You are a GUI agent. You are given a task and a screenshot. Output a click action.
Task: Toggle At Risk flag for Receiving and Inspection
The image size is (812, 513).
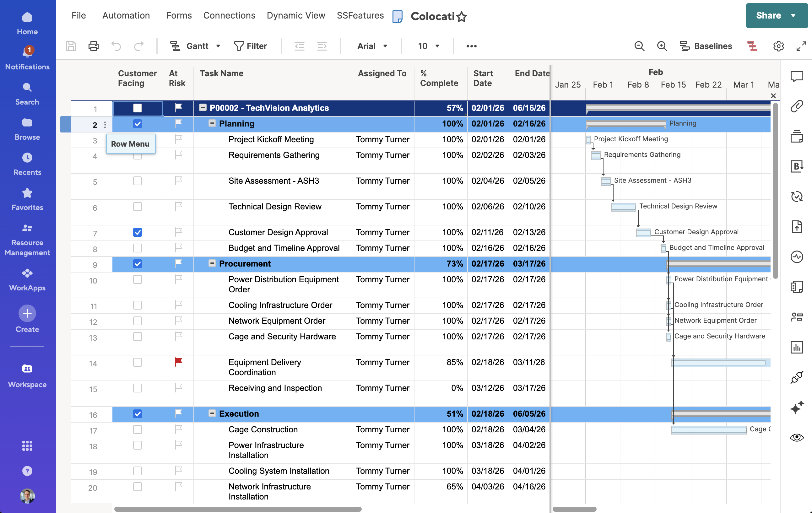point(178,388)
